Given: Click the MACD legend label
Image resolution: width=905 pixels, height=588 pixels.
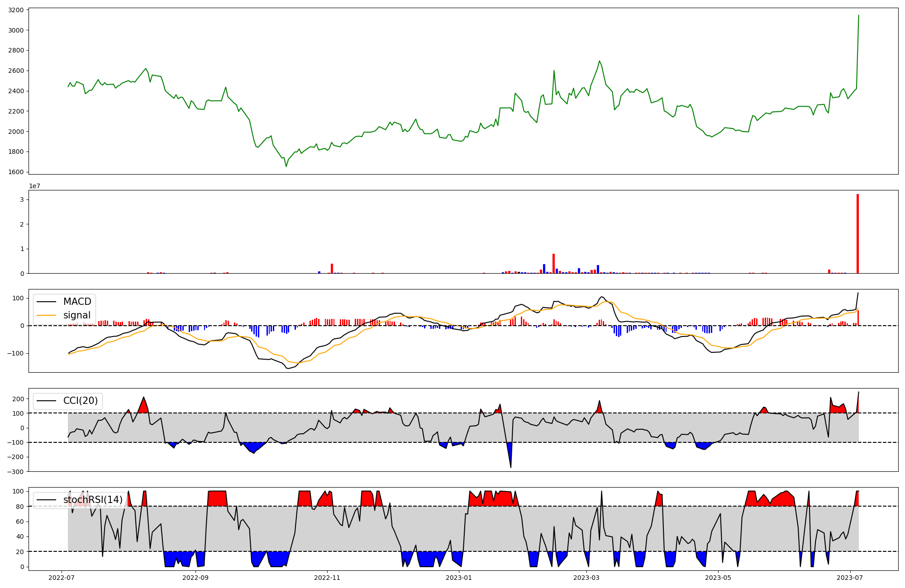Looking at the screenshot, I should (x=77, y=302).
